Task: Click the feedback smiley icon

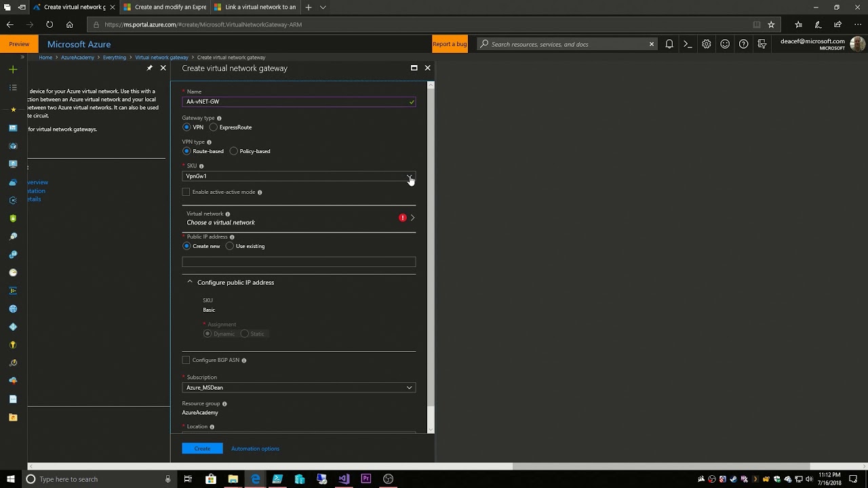Action: 725,44
